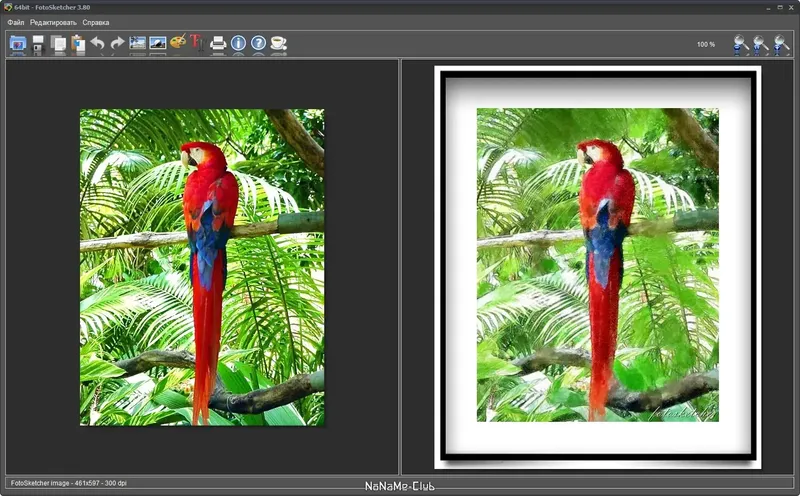This screenshot has height=496, width=800.
Task: Click the 100 % zoom level readout
Action: click(x=706, y=44)
